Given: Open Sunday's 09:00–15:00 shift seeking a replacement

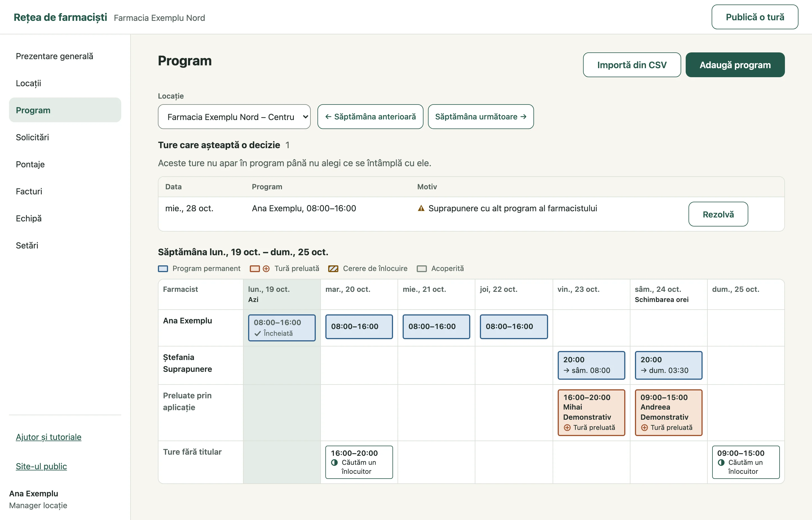Looking at the screenshot, I should click(746, 462).
